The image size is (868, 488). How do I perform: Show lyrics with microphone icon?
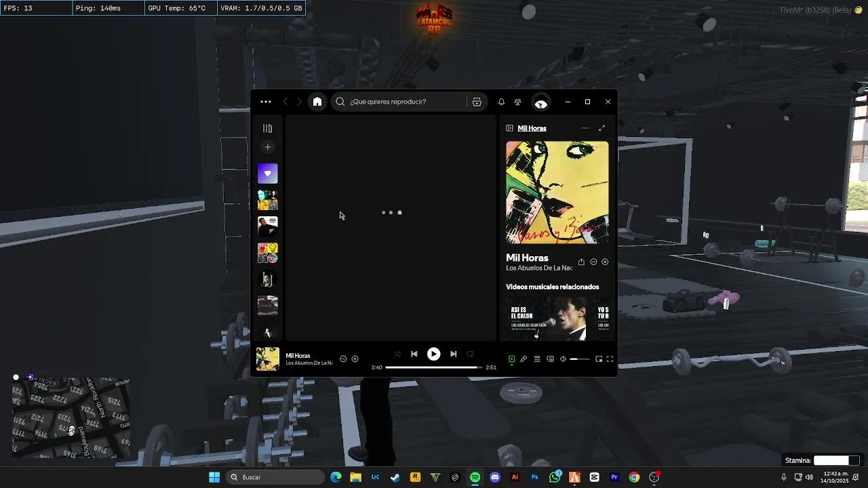pyautogui.click(x=524, y=359)
